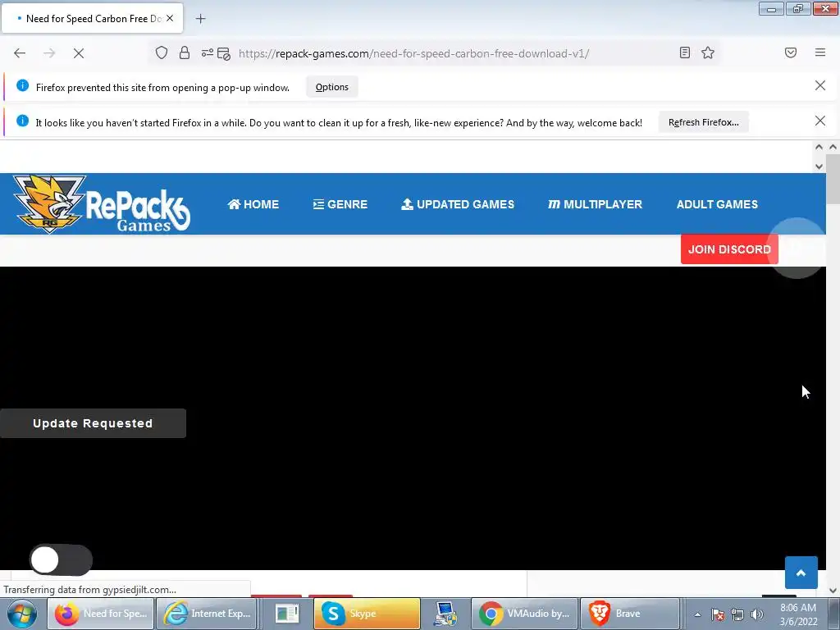Dismiss the pop-up blocked notification
The image size is (840, 630).
819,85
